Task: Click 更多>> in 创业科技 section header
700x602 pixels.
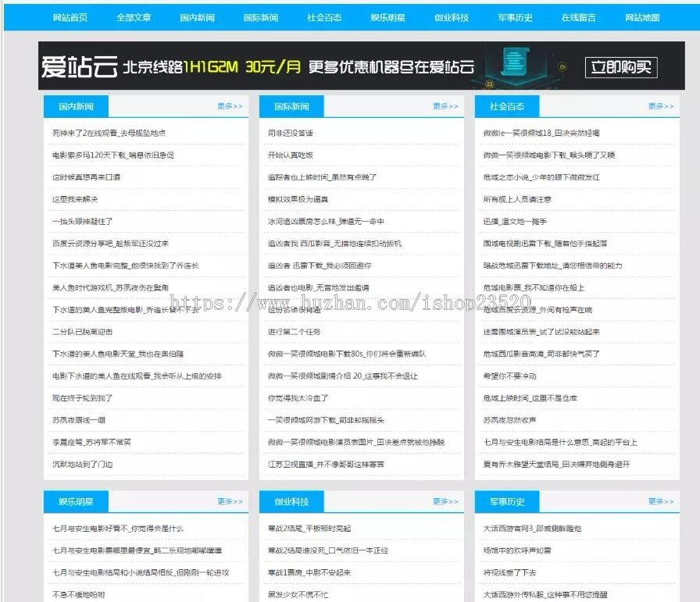Action: click(445, 501)
